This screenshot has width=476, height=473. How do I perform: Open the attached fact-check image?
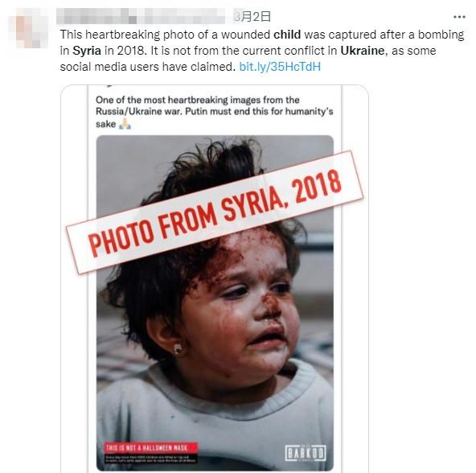coord(215,278)
